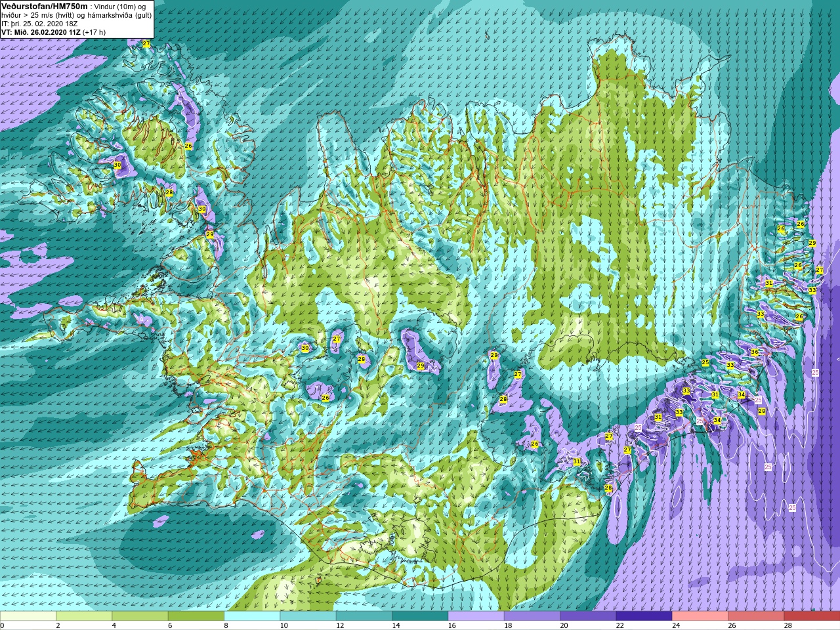Screen dimensions: 840x630
Task: Click the yellow '25' gust label on the map
Action: 705,362
